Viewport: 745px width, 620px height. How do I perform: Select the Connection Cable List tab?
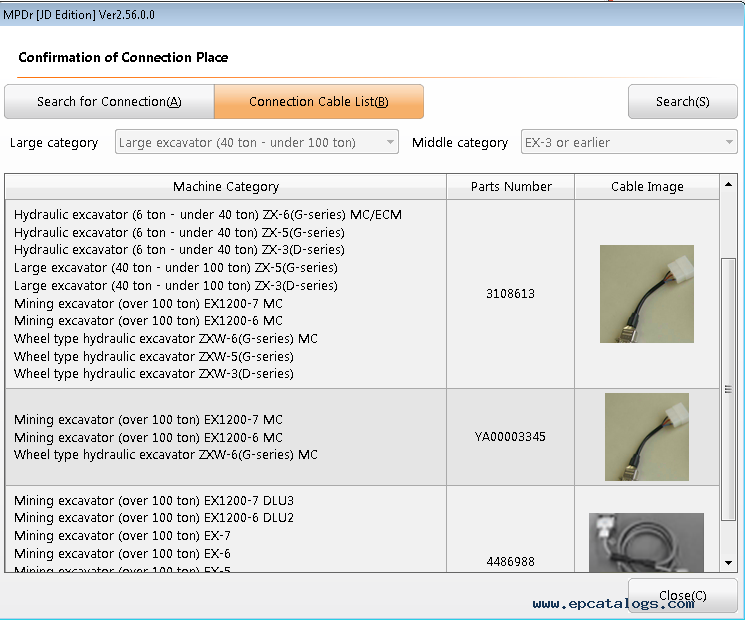coord(318,102)
